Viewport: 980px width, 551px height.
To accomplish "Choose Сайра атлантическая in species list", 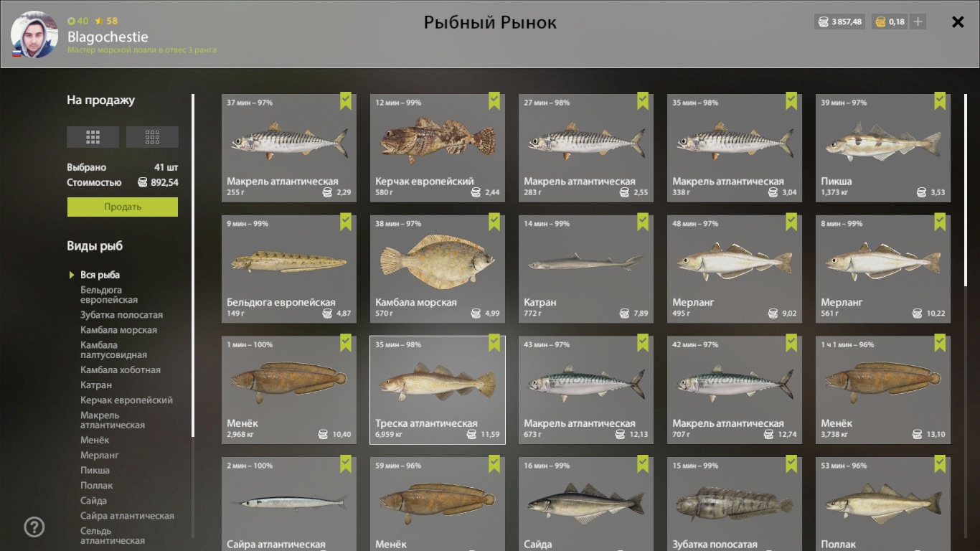I will (x=127, y=516).
